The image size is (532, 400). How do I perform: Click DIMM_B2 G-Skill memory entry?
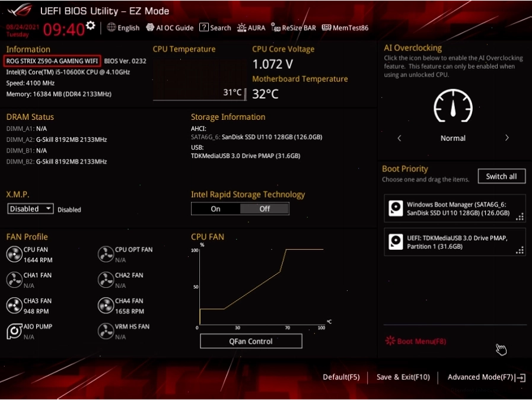(x=57, y=161)
